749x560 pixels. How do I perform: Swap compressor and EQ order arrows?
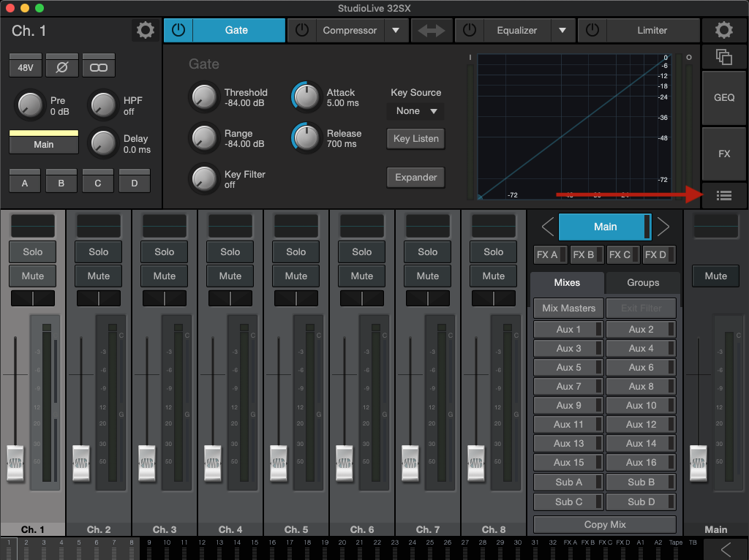tap(432, 31)
